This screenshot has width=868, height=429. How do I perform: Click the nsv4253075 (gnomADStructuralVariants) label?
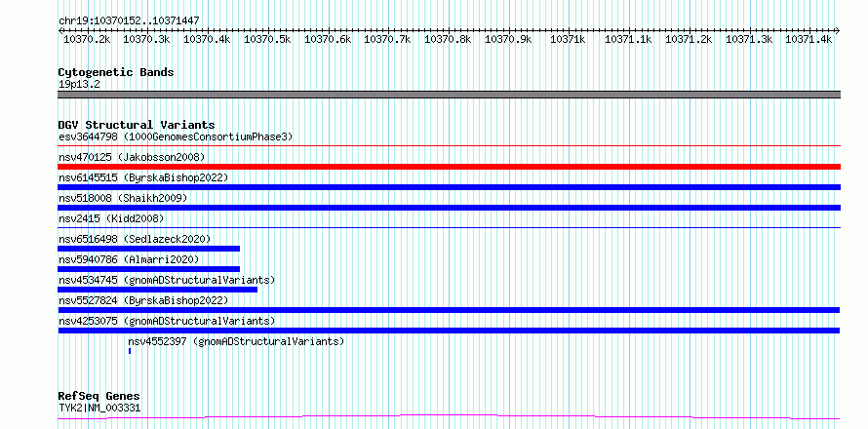(x=167, y=321)
